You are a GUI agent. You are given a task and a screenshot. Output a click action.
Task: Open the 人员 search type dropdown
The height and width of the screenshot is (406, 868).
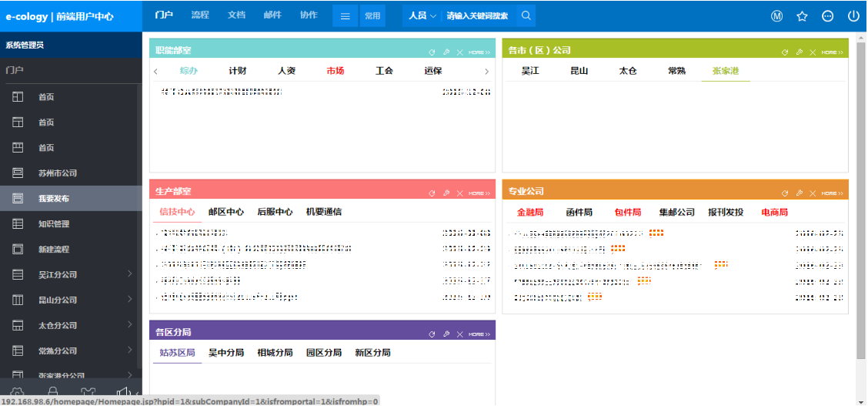pyautogui.click(x=422, y=16)
